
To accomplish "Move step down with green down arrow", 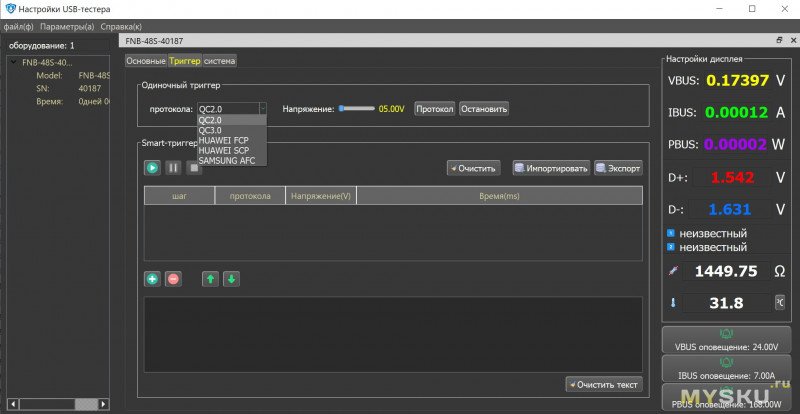I will point(231,279).
